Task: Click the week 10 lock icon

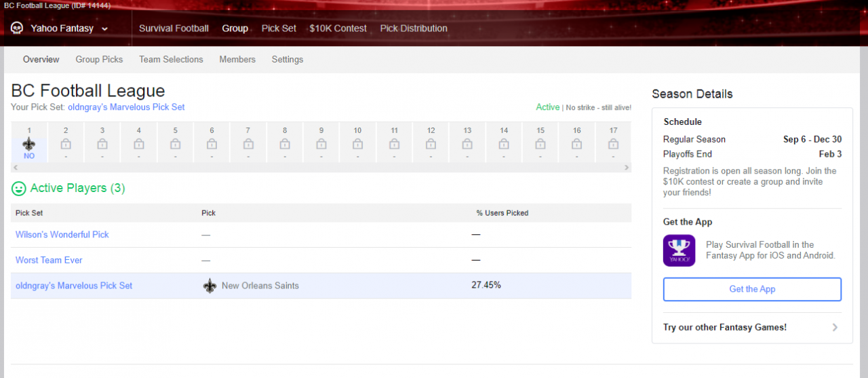Action: (x=357, y=144)
